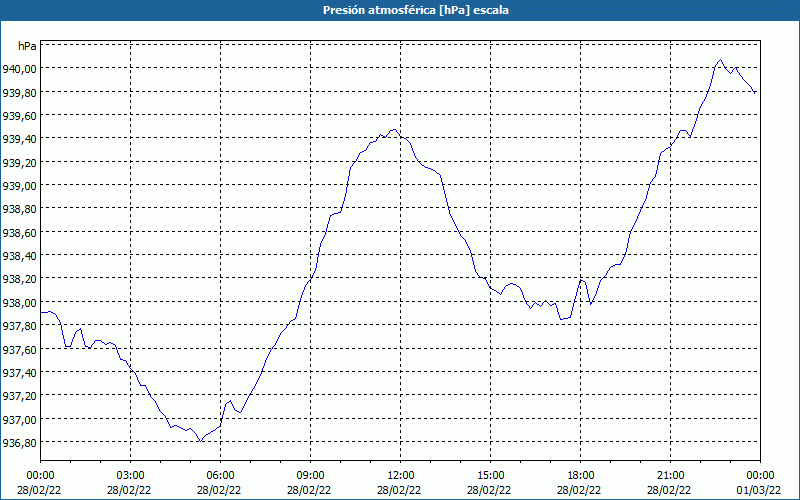The width and height of the screenshot is (800, 500).
Task: Click the 21:00 time axis label
Action: (670, 476)
